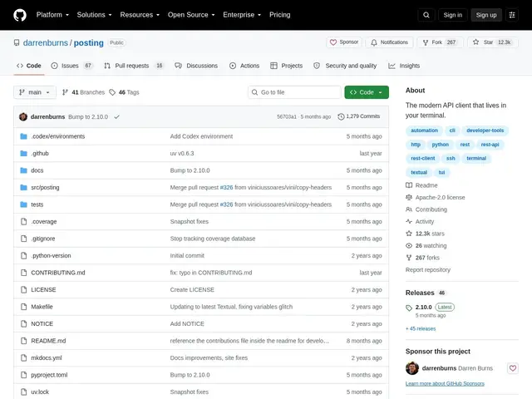
Task: Click the fork icon in Fork button
Action: [x=425, y=42]
